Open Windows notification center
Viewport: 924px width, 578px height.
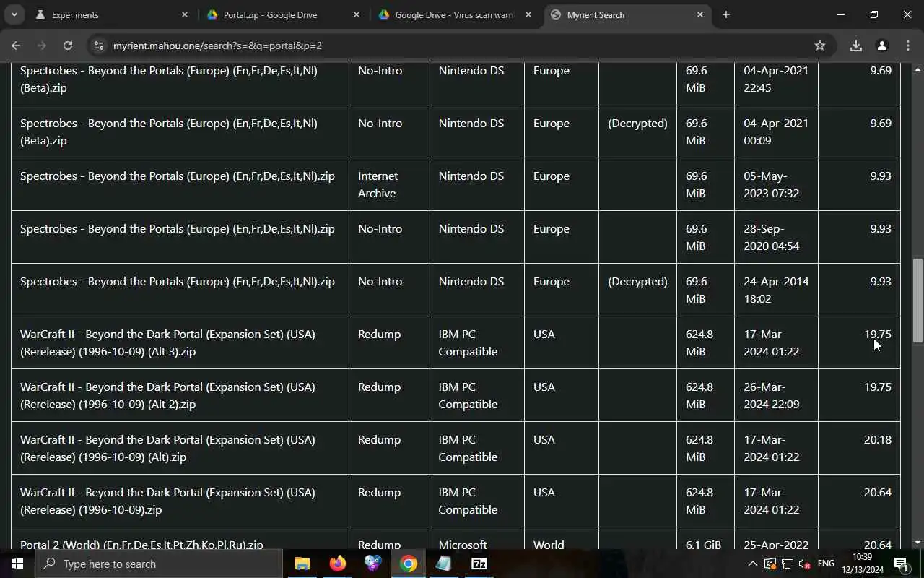click(901, 564)
